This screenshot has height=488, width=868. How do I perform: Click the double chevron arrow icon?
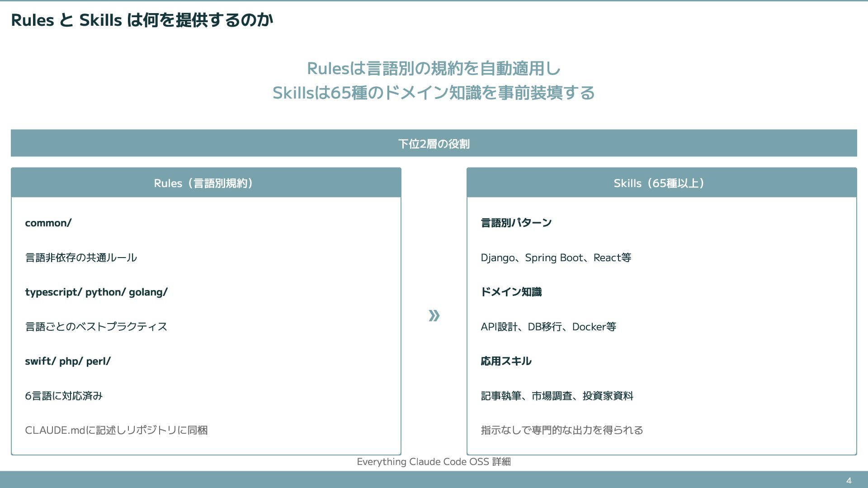pyautogui.click(x=434, y=315)
